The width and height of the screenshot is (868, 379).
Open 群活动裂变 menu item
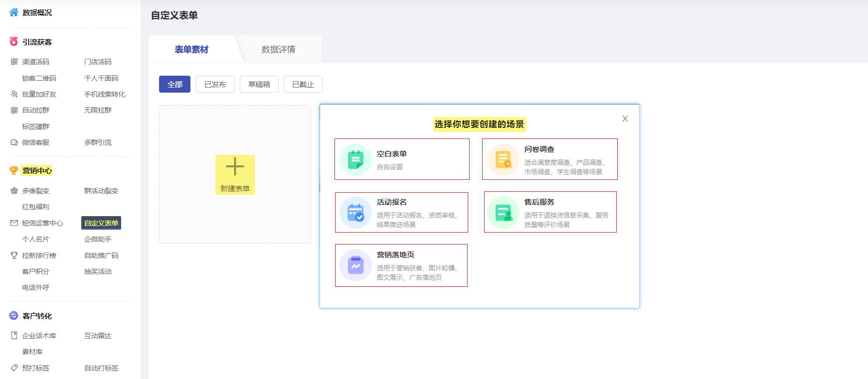click(x=101, y=191)
